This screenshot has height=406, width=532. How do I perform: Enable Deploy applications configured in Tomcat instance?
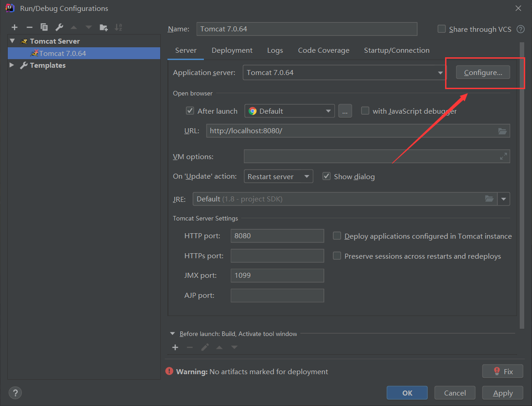tap(337, 236)
